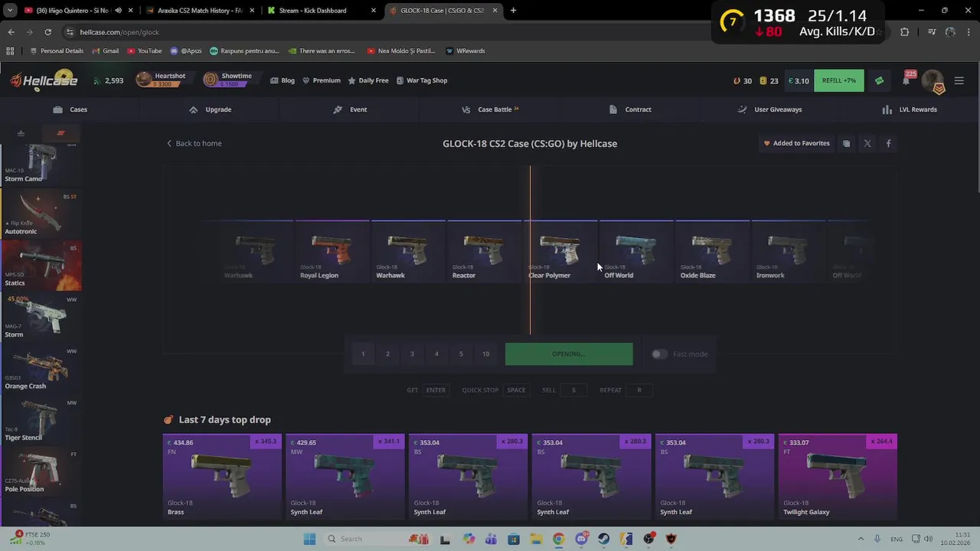Screen dimensions: 980x551
Task: Switch live feed to all drops red icon
Action: tap(60, 133)
